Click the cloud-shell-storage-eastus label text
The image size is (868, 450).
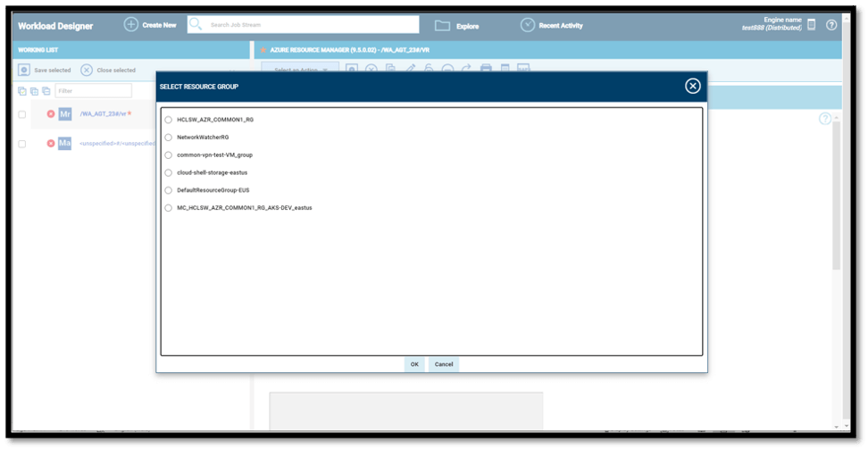[212, 172]
